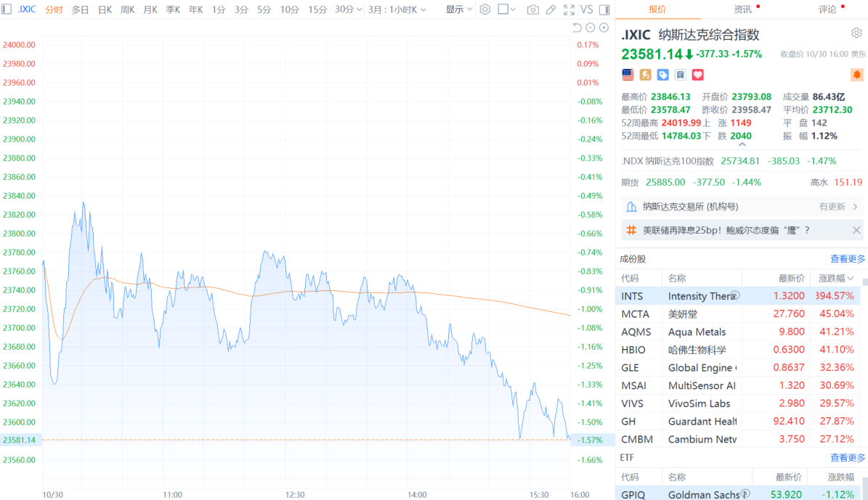Click the orange hashtag topic icon

(631, 230)
